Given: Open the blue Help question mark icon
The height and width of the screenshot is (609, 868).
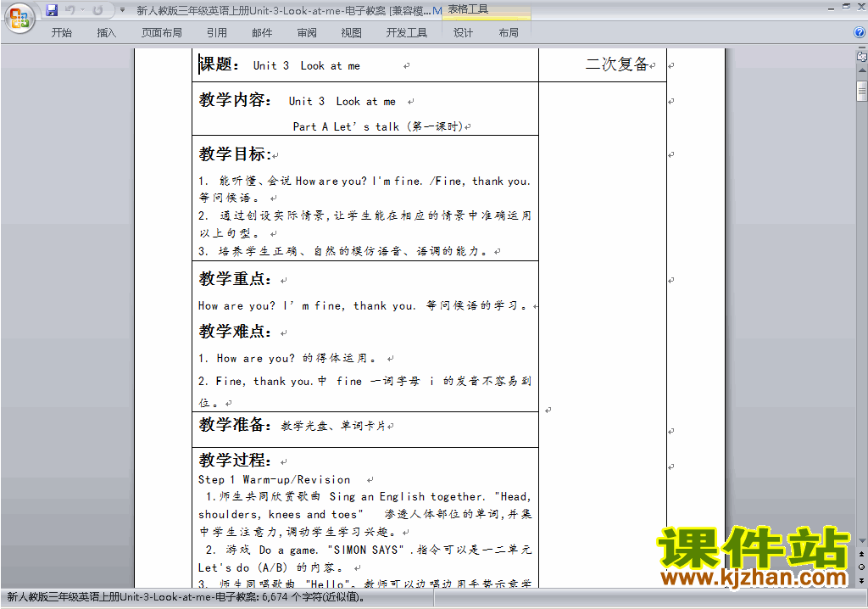Looking at the screenshot, I should (x=860, y=32).
